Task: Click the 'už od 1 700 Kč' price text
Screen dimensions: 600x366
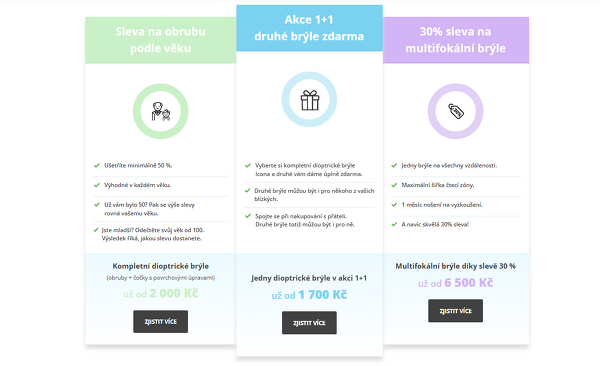Action: (x=309, y=295)
